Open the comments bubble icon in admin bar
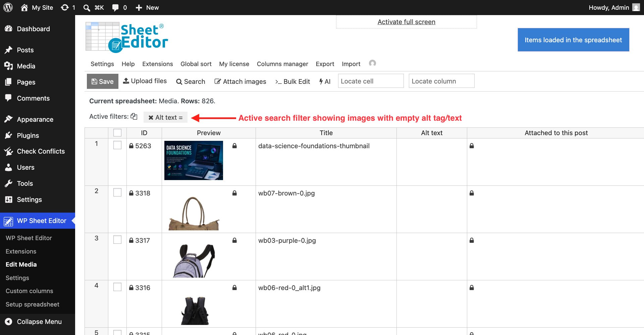The image size is (644, 335). click(x=115, y=8)
